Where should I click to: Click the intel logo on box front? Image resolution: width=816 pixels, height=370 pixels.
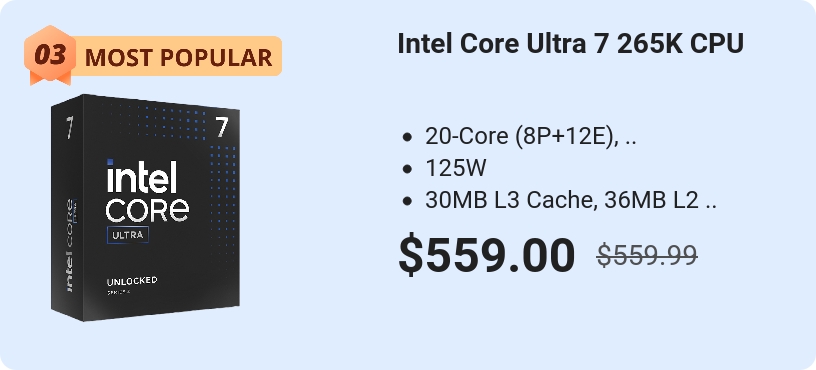142,176
